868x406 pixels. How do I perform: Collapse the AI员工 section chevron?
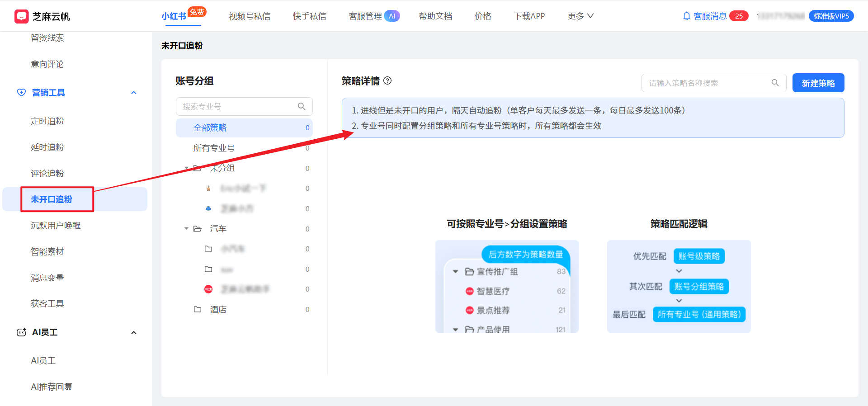[134, 333]
